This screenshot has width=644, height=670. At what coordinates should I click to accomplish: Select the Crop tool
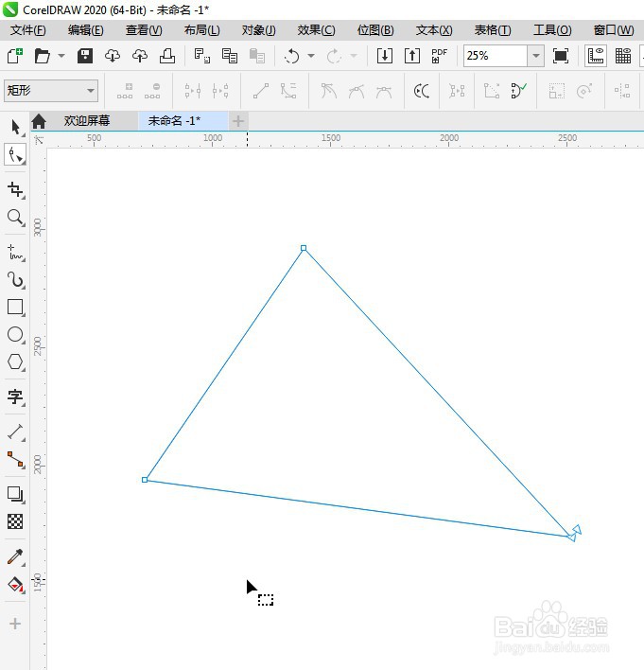coord(15,189)
